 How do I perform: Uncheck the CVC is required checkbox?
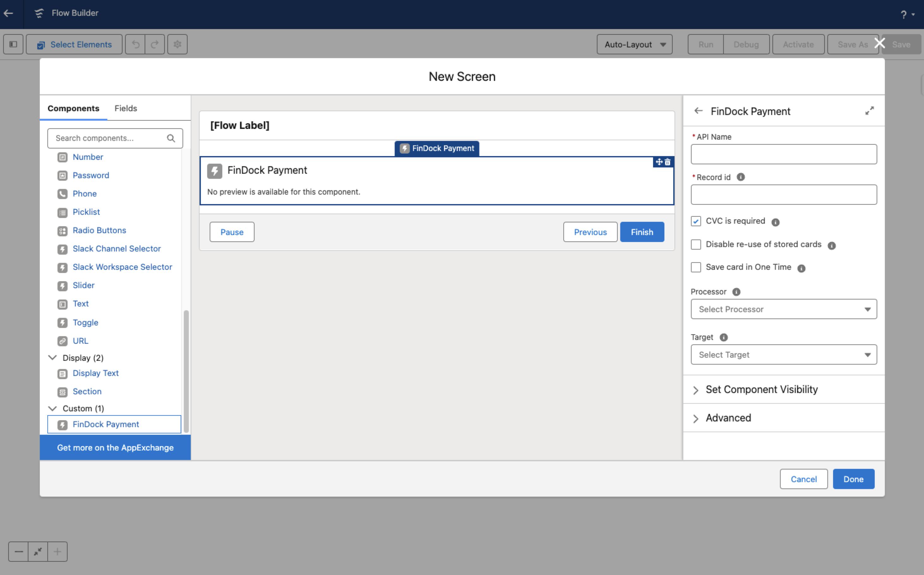click(696, 221)
